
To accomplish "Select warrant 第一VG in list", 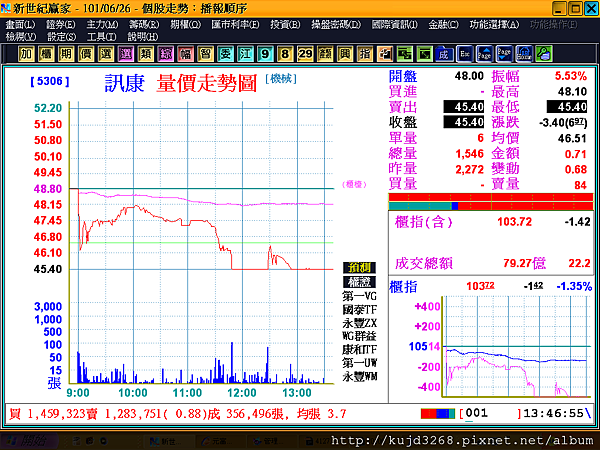I will coord(359,296).
